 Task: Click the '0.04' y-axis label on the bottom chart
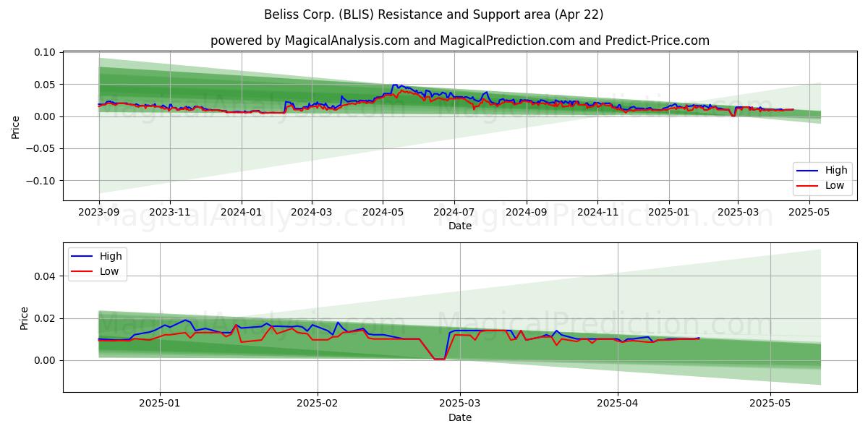click(x=45, y=276)
